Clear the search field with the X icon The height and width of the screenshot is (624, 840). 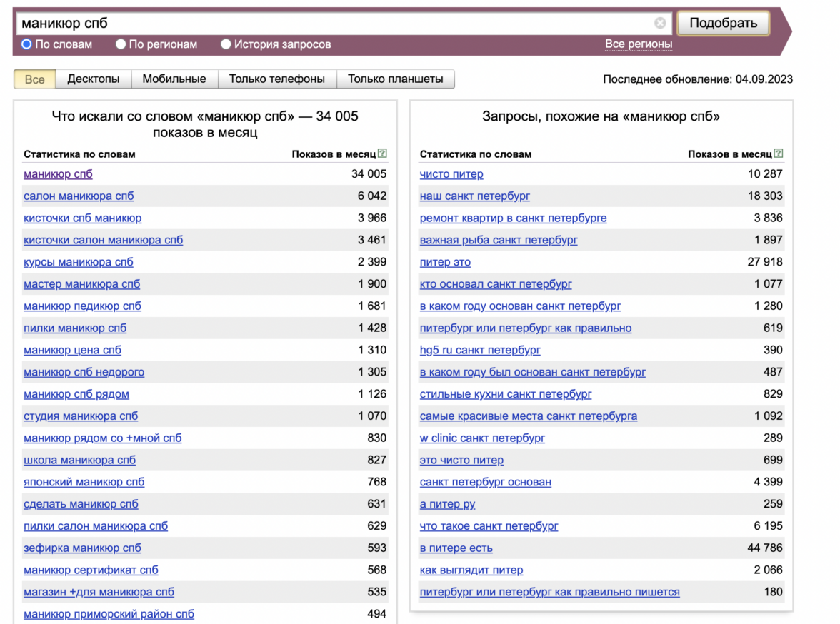[660, 23]
